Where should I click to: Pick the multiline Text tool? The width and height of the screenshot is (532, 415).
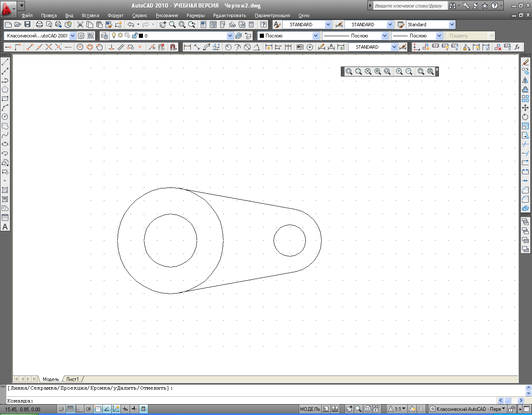coord(5,227)
